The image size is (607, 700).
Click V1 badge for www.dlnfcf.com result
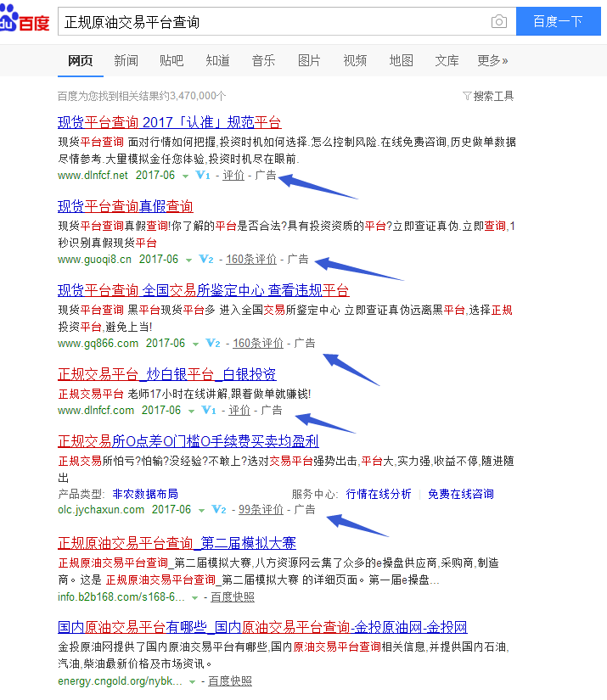pyautogui.click(x=209, y=410)
